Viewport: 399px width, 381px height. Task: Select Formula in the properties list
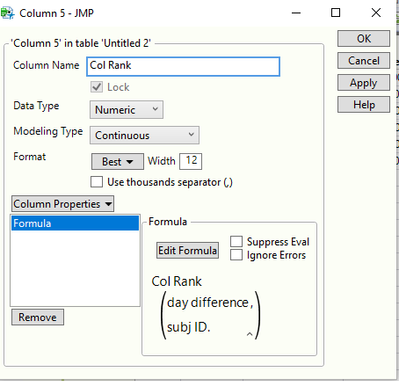point(75,223)
